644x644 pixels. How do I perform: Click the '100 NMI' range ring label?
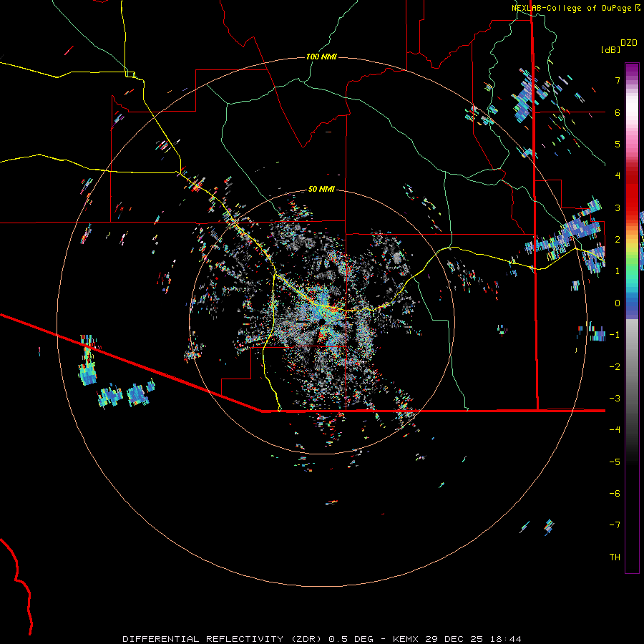[321, 57]
